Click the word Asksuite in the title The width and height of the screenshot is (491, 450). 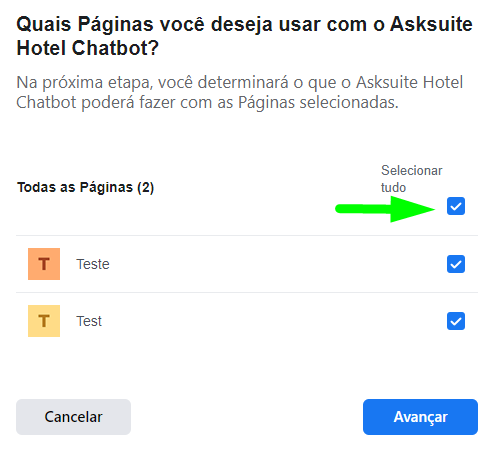click(x=431, y=24)
